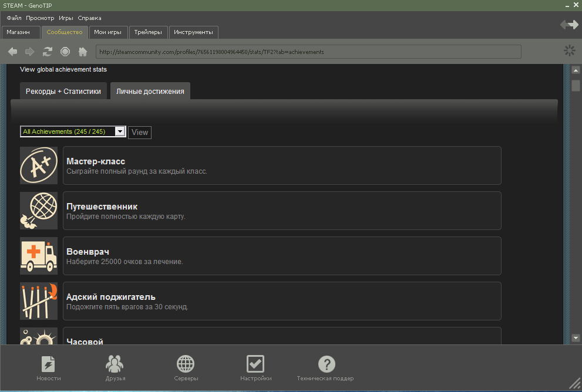Click description 'Сыграйте полный раунд за каждый класс.'
This screenshot has height=392, width=582.
coord(137,171)
